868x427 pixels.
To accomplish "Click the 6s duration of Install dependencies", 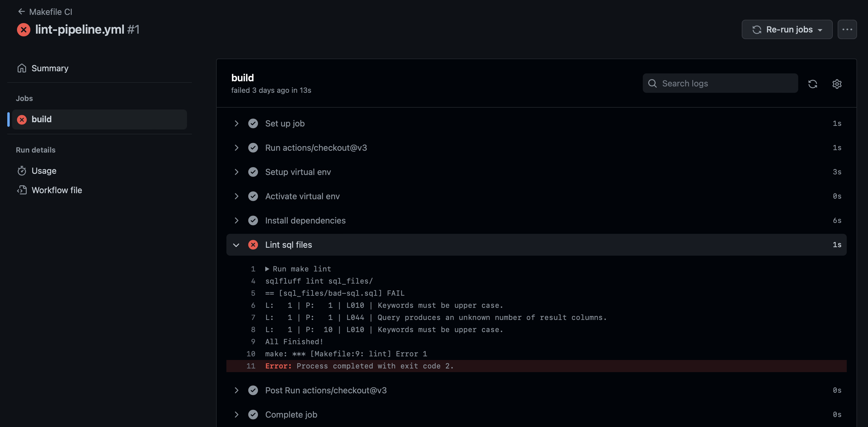I will coord(837,220).
